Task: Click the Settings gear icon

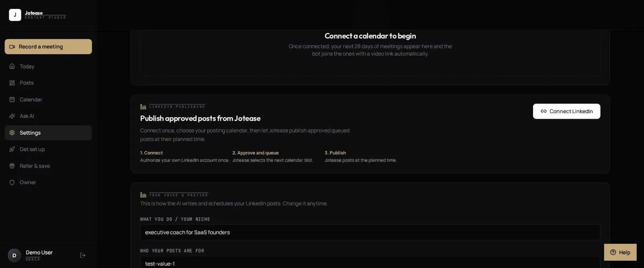Action: (x=12, y=133)
